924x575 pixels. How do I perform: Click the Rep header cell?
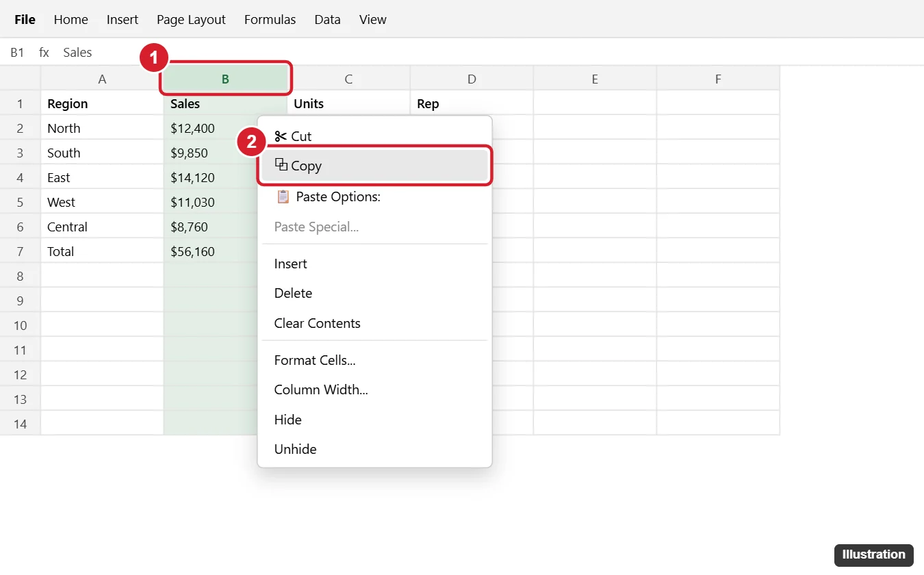coord(472,103)
